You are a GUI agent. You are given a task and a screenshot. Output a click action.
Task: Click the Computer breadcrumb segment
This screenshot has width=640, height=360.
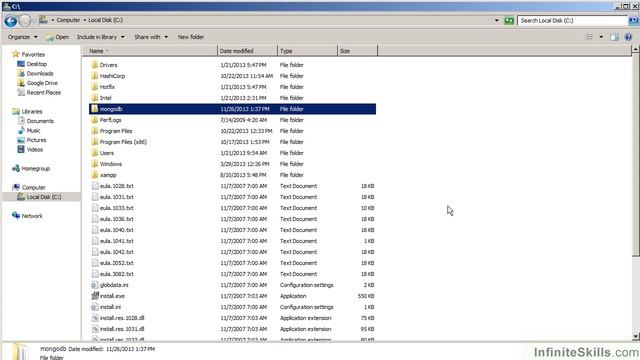tap(68, 20)
